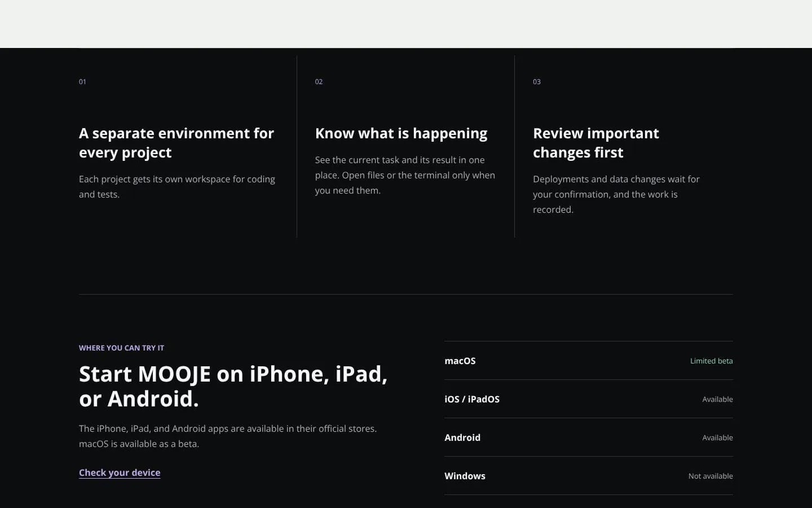Screen dimensions: 812x508
Task: Click heading A separate environment for every project
Action: (176, 143)
